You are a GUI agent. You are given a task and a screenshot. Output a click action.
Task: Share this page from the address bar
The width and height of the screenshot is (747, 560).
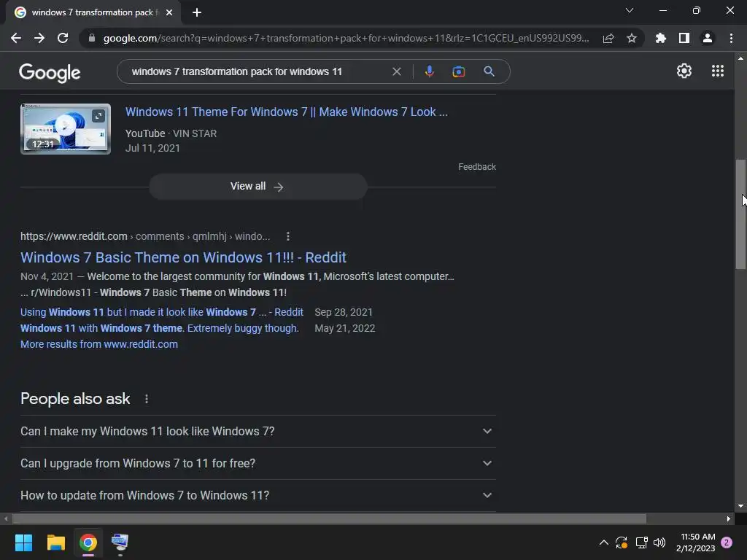(x=608, y=38)
